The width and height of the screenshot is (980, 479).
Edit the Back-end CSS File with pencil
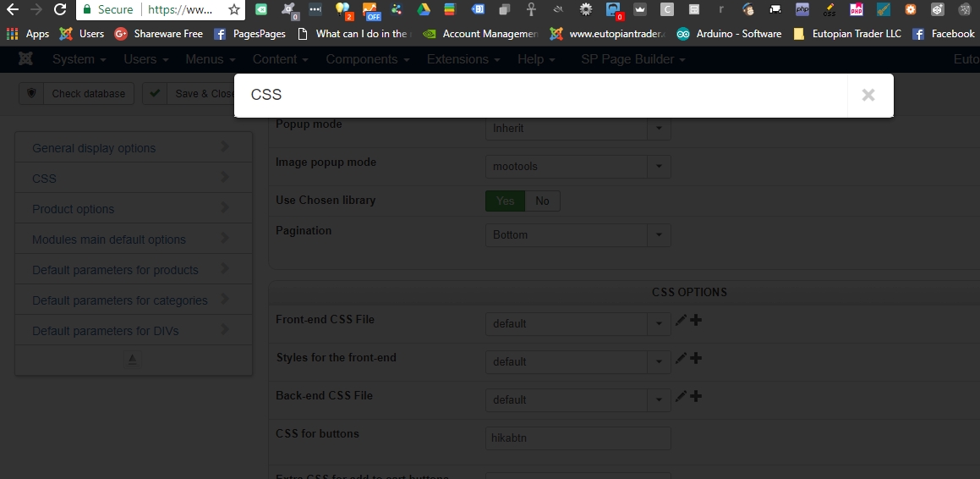681,396
